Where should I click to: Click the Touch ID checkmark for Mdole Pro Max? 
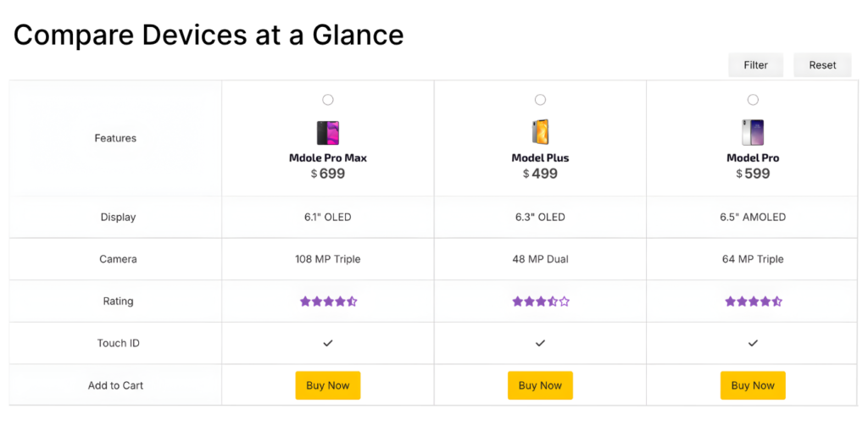click(x=328, y=343)
